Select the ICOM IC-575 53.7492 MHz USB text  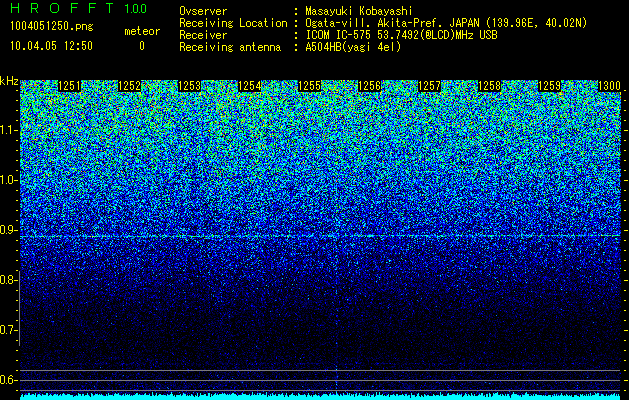tap(401, 35)
